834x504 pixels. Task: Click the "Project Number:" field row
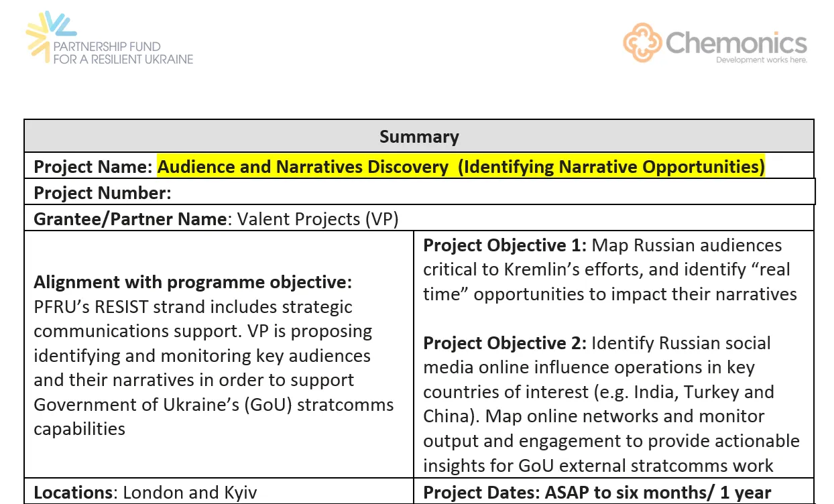tap(419, 193)
